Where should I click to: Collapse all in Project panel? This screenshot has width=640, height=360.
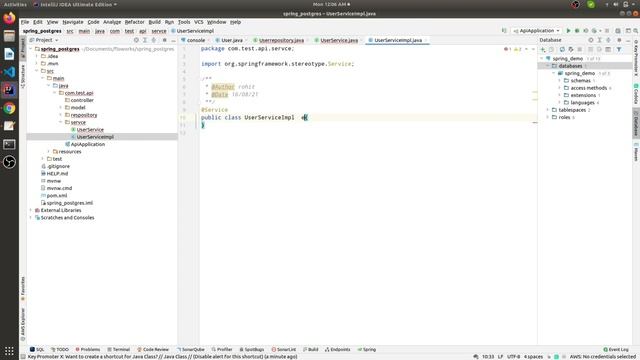[154, 40]
